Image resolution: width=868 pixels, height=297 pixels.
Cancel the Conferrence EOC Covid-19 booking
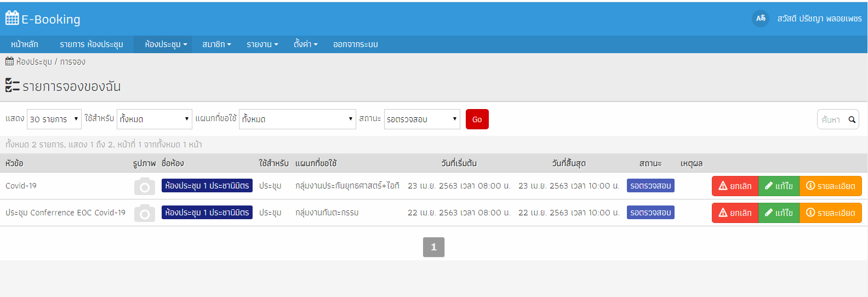tap(735, 213)
